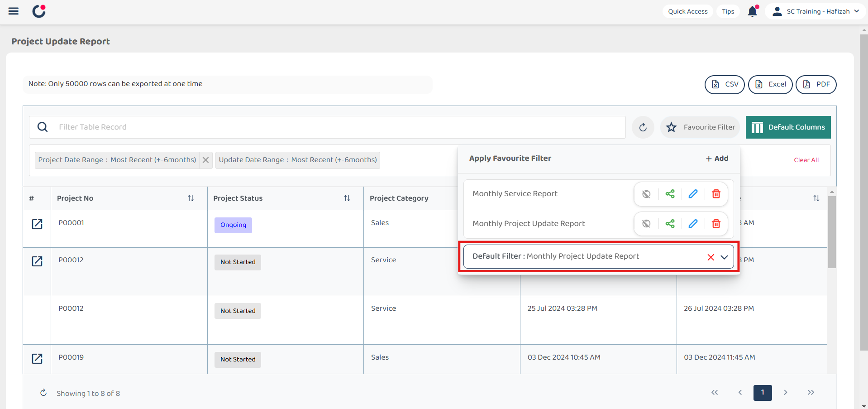Export the report as Excel
The height and width of the screenshot is (409, 868).
[x=770, y=84]
